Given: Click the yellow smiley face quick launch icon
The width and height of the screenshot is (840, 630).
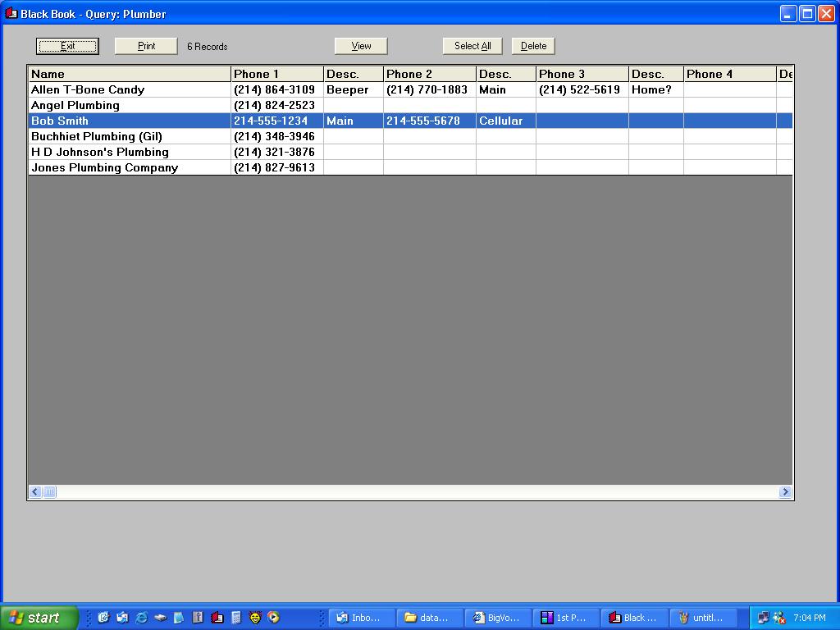Looking at the screenshot, I should pyautogui.click(x=255, y=618).
